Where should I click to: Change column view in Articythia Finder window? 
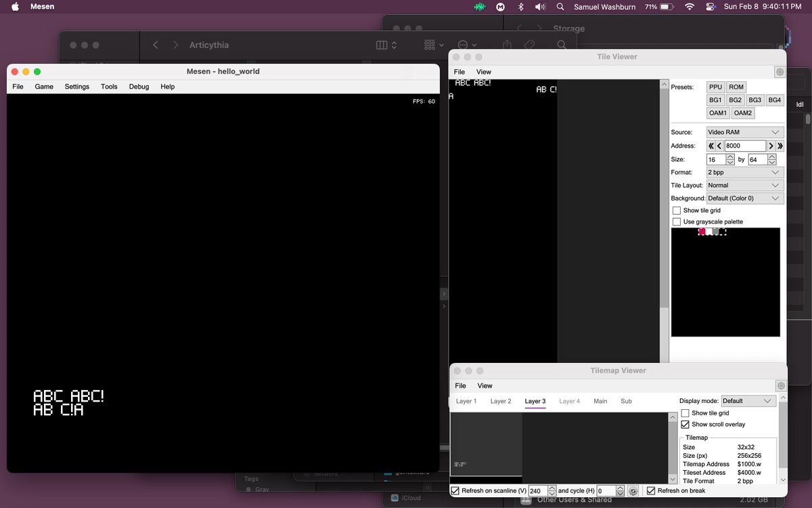pos(386,45)
